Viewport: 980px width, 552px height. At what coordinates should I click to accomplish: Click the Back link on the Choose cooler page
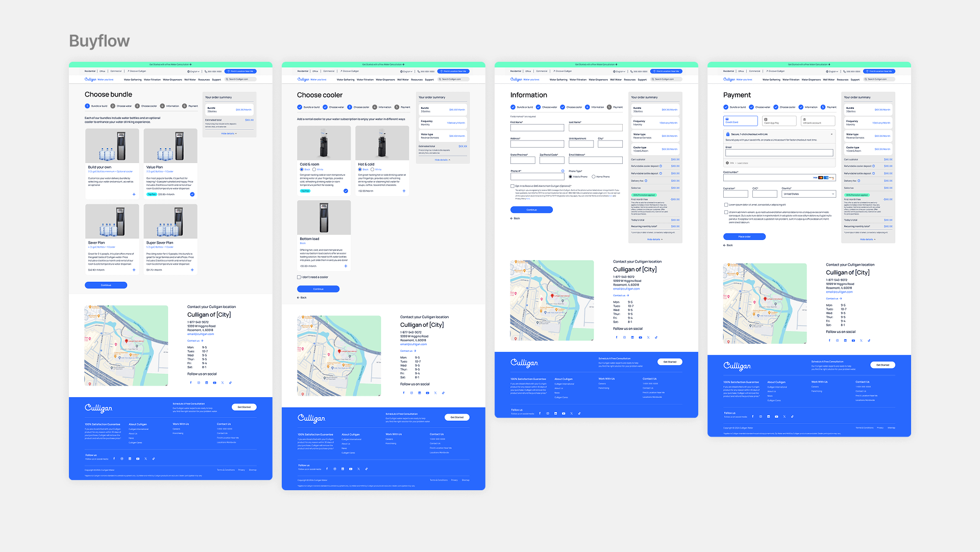tap(302, 298)
